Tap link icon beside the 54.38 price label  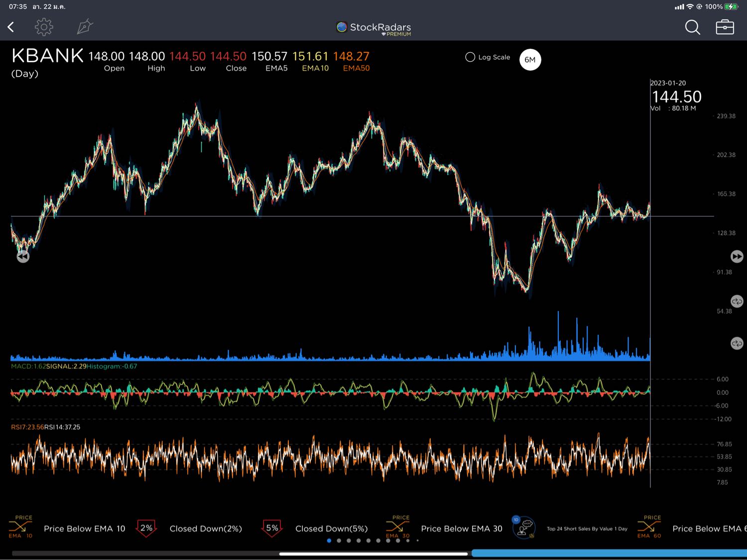[737, 301]
